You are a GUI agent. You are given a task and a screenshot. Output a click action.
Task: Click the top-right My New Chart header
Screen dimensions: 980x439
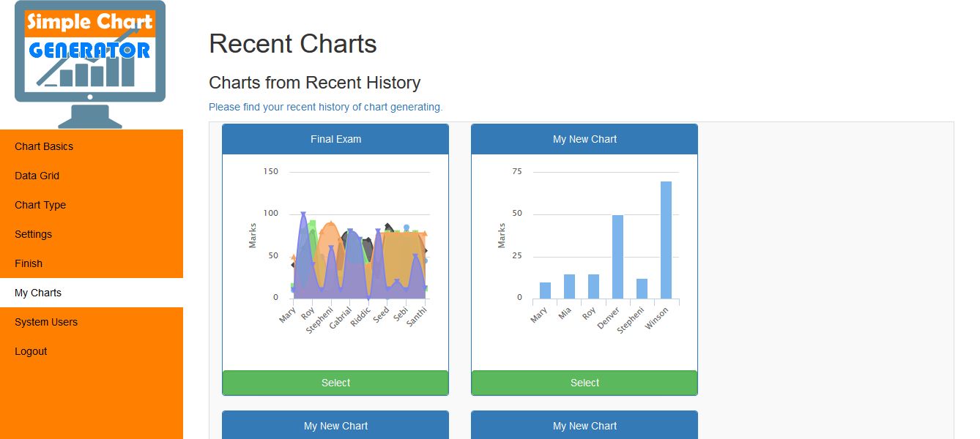click(x=584, y=139)
